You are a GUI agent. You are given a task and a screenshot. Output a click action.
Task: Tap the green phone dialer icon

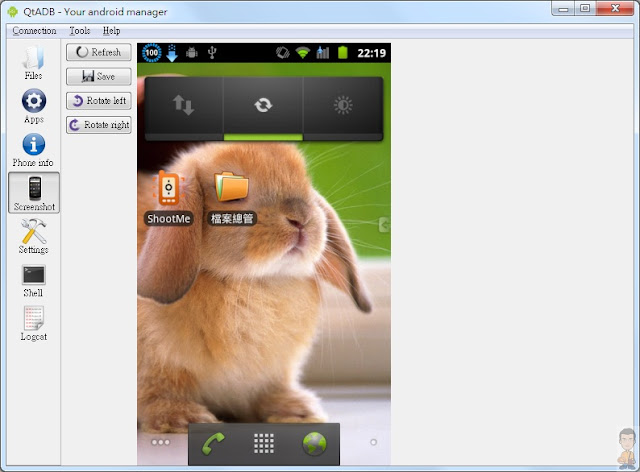coord(213,444)
